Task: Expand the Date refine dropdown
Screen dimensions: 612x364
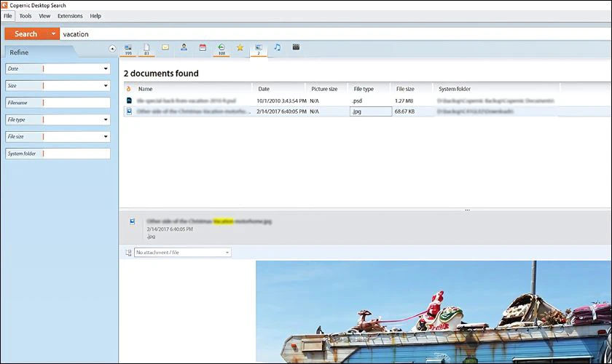Action: click(x=106, y=68)
